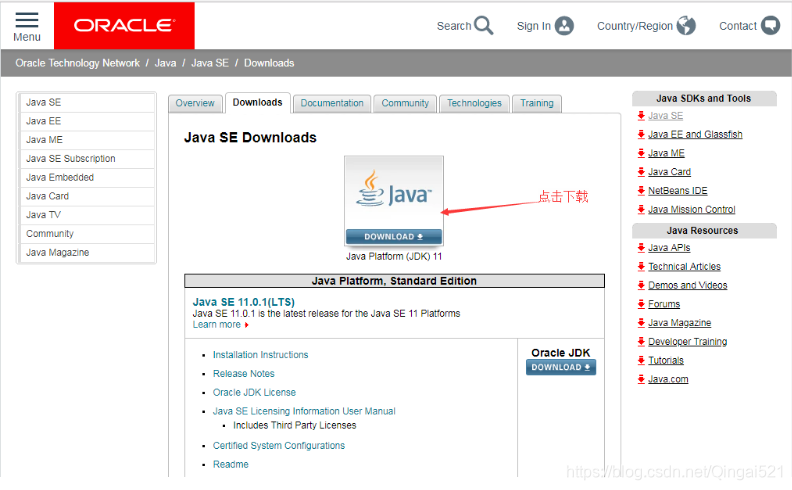Click the Java Mission Control link
The width and height of the screenshot is (792, 490).
(691, 209)
